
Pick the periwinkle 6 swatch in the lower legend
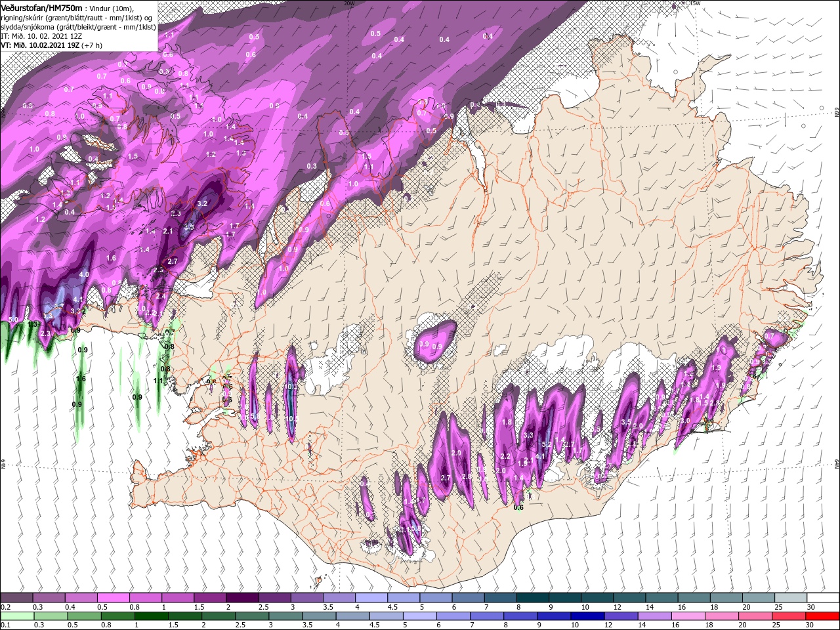(453, 616)
